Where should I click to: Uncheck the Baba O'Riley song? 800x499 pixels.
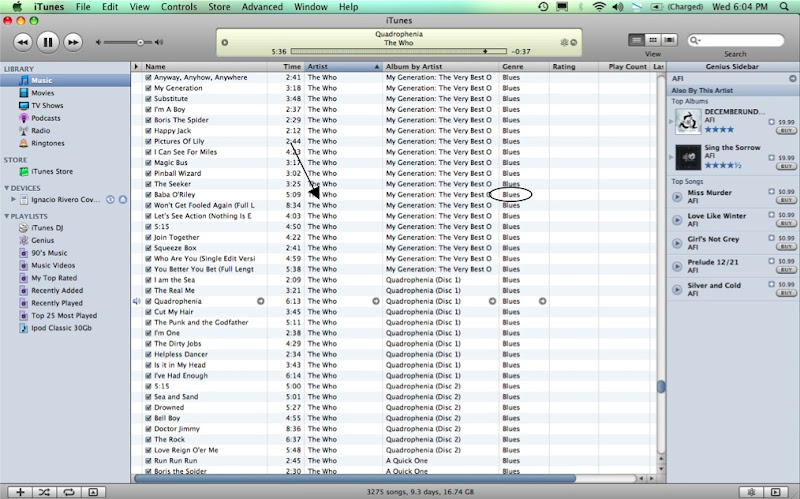click(x=148, y=195)
